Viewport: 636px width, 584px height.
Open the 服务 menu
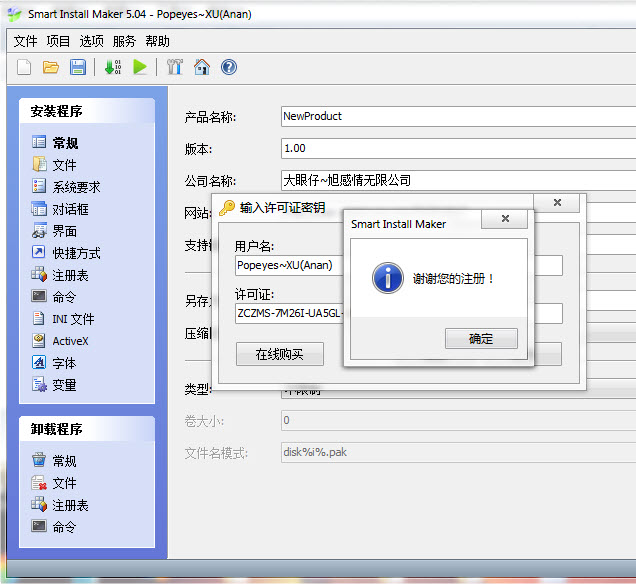point(124,41)
